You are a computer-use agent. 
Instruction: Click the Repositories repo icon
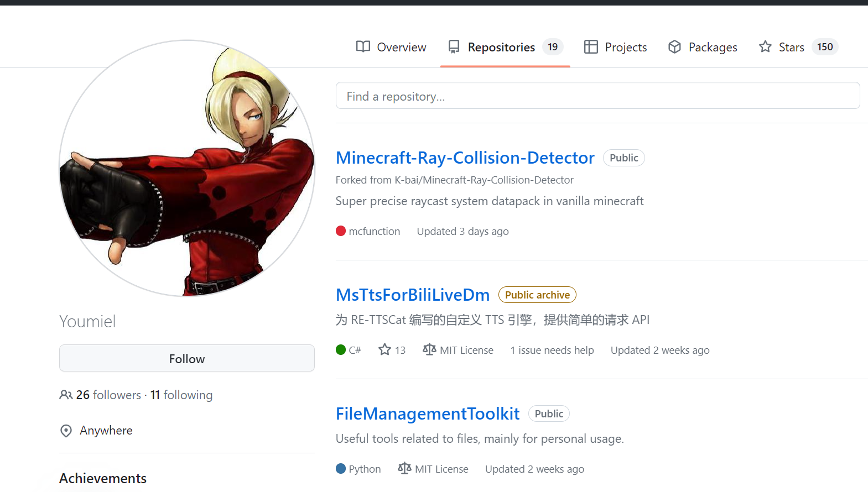pos(454,47)
